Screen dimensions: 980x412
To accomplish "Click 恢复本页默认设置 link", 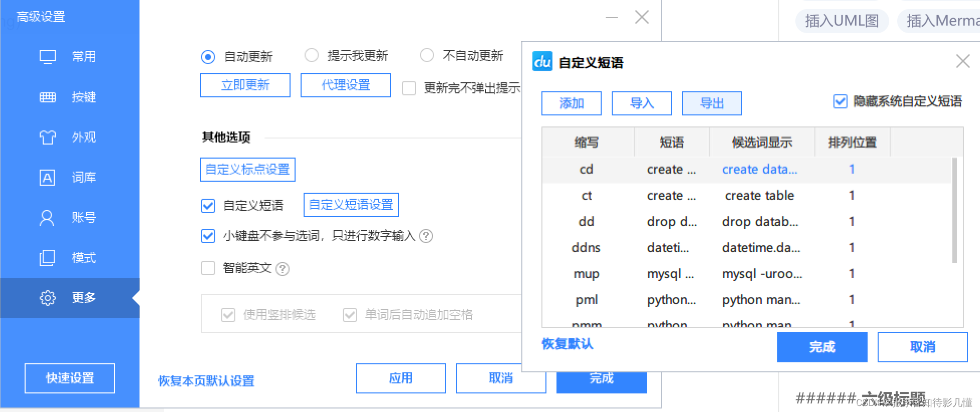I will coord(206,381).
